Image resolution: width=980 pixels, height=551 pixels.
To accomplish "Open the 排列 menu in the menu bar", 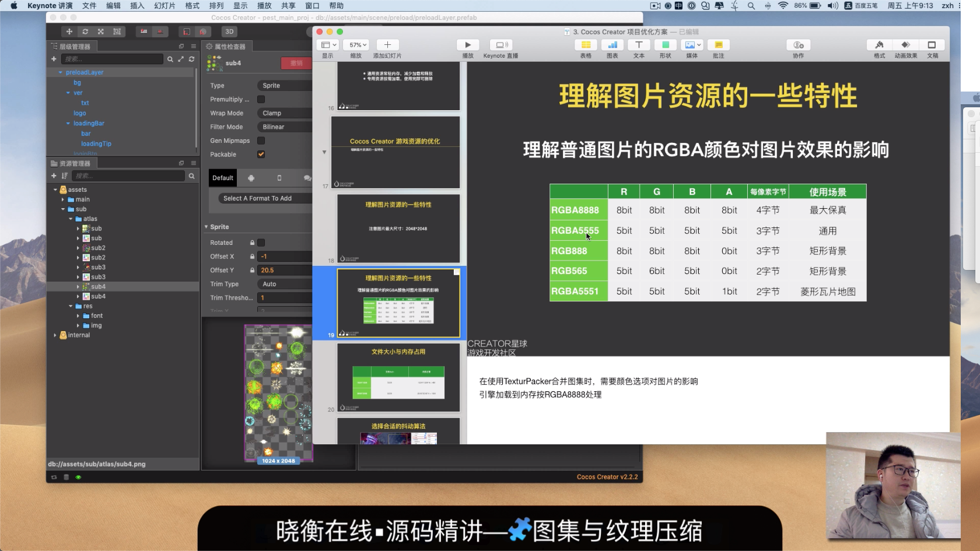I will (216, 6).
